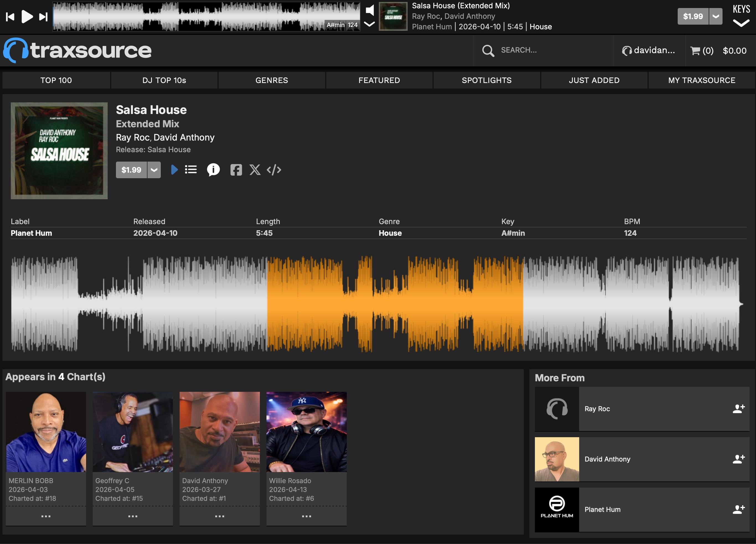Open MERLIN BOBB chart photo

pos(46,432)
